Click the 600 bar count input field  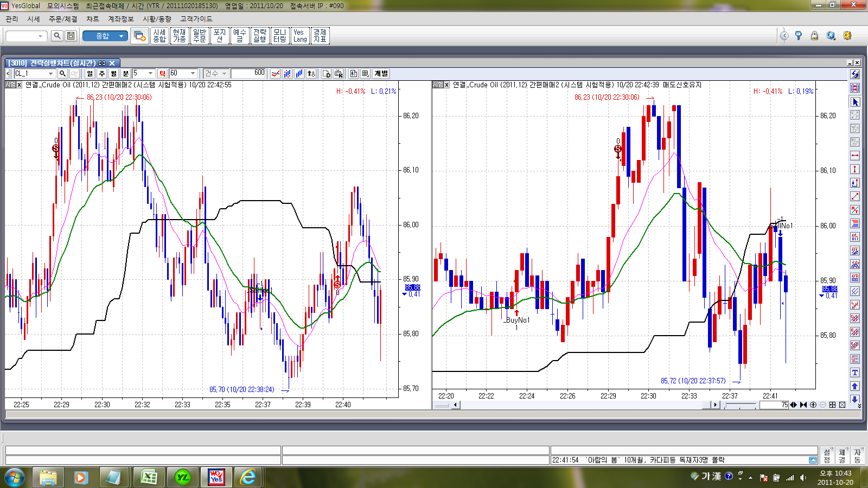click(248, 74)
